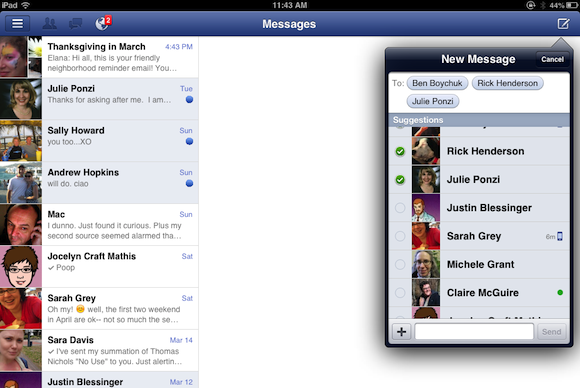The width and height of the screenshot is (580, 388).
Task: Focus the message text input field
Action: 474,332
